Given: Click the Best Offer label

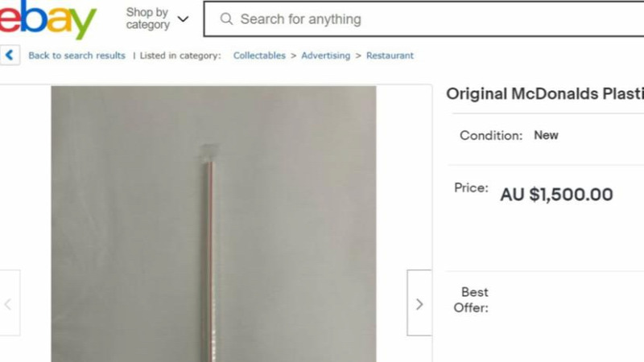Looking at the screenshot, I should [471, 300].
